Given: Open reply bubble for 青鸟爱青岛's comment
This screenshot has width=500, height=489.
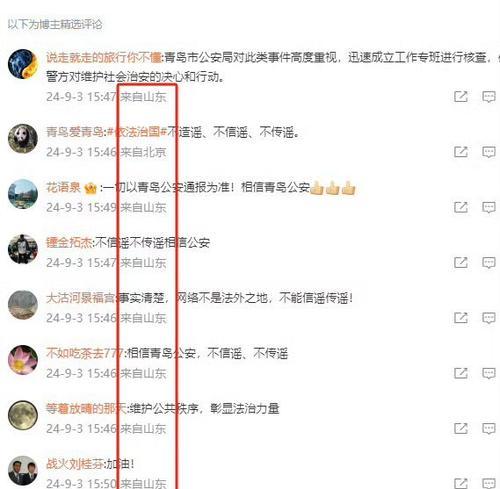Looking at the screenshot, I should (x=489, y=152).
